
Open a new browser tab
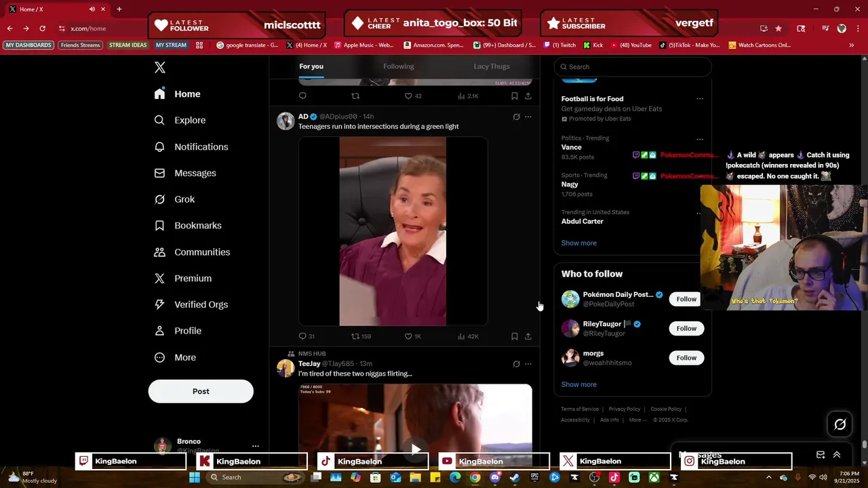(119, 9)
